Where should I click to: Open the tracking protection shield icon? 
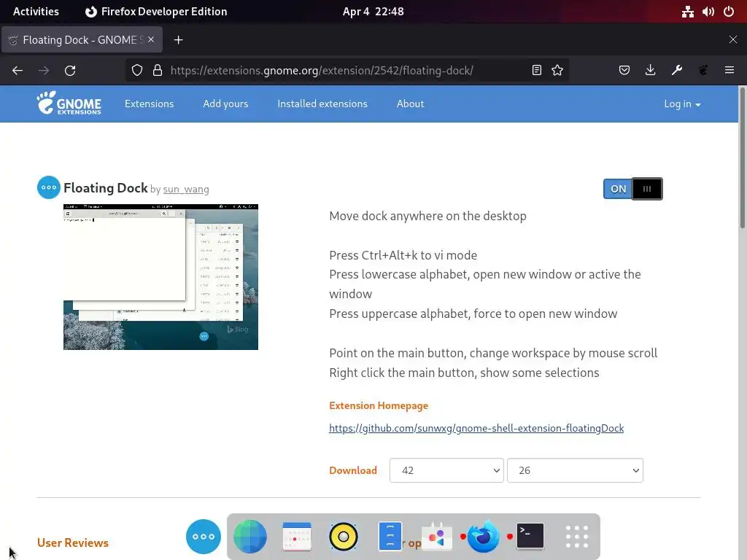[137, 71]
